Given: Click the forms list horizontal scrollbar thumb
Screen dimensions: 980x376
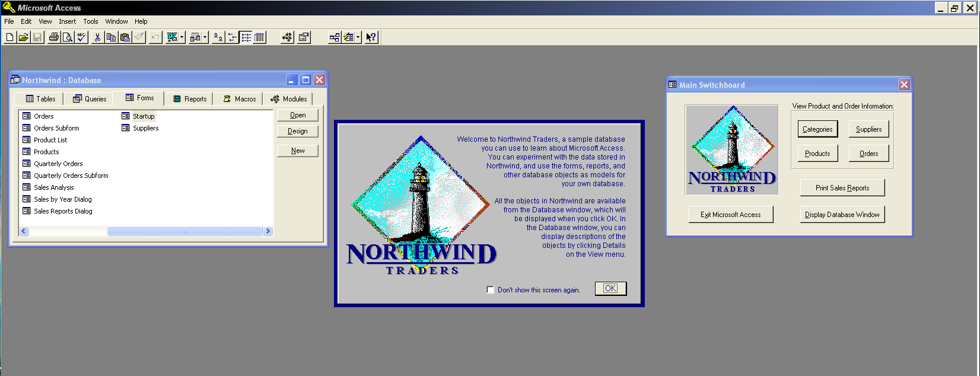Looking at the screenshot, I should pos(184,231).
